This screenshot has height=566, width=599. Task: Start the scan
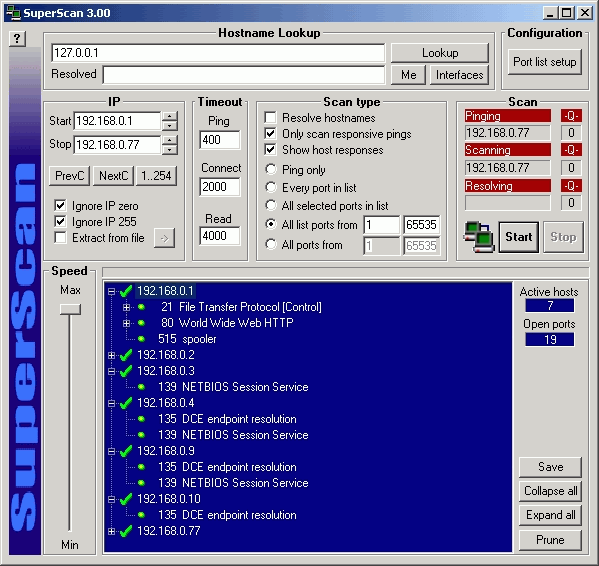click(x=519, y=237)
